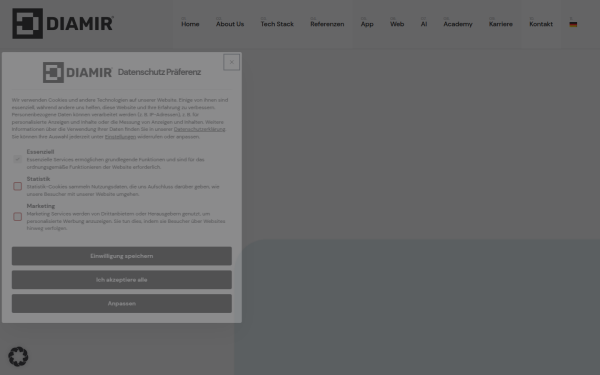Open the AI menu item
This screenshot has height=375, width=600.
pyautogui.click(x=424, y=24)
